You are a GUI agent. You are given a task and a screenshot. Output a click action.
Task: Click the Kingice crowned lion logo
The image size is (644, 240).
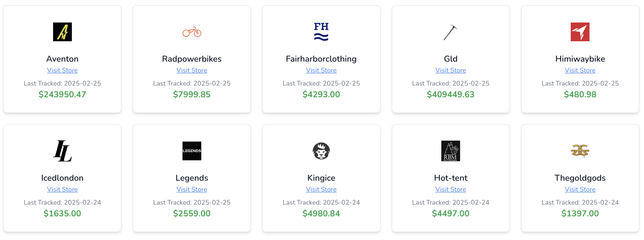pos(321,151)
